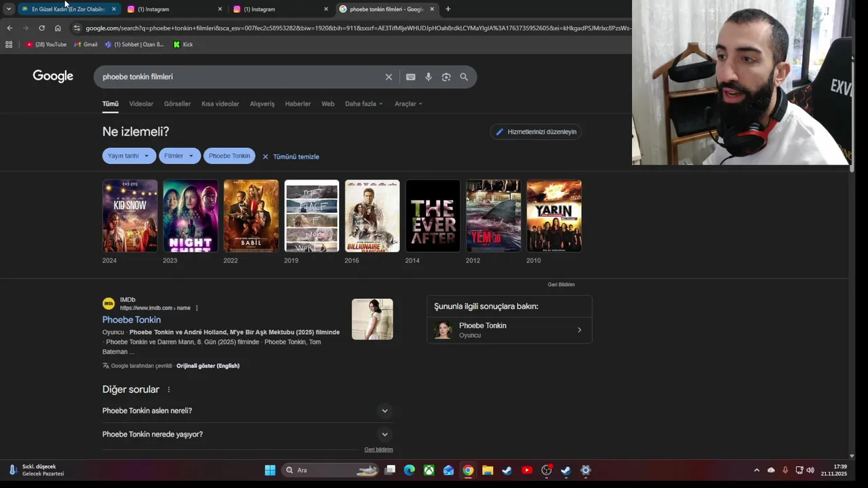Open the Phoebe Tonkin Oyuncu related card
868x488 pixels.
[x=509, y=330]
